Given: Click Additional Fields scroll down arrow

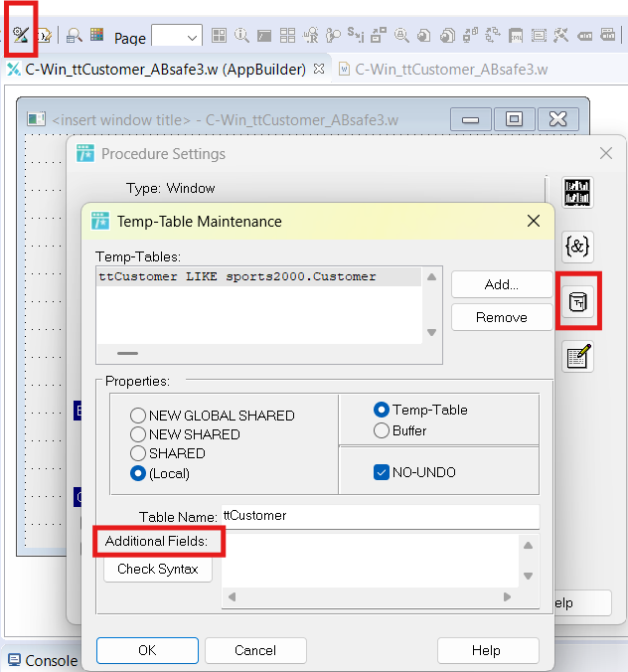Looking at the screenshot, I should click(529, 576).
